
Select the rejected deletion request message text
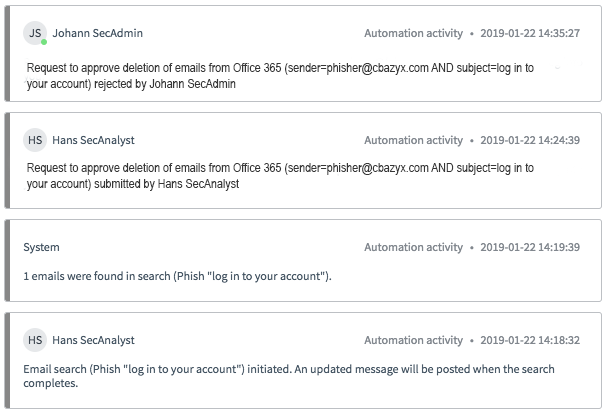(x=280, y=76)
